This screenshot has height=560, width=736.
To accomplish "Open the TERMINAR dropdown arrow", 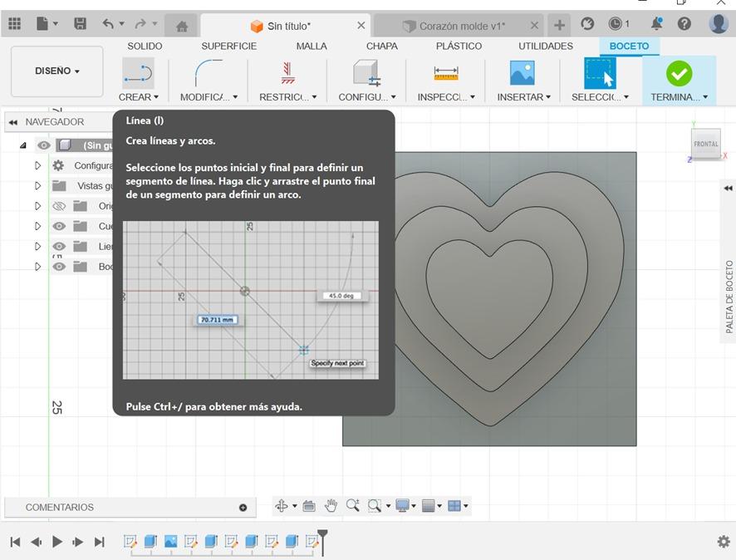I will [x=705, y=97].
